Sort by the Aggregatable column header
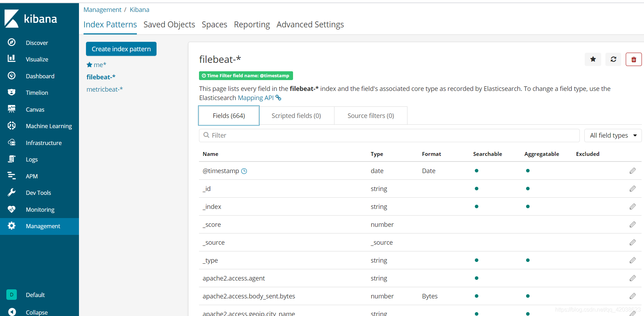The height and width of the screenshot is (316, 644). click(542, 154)
